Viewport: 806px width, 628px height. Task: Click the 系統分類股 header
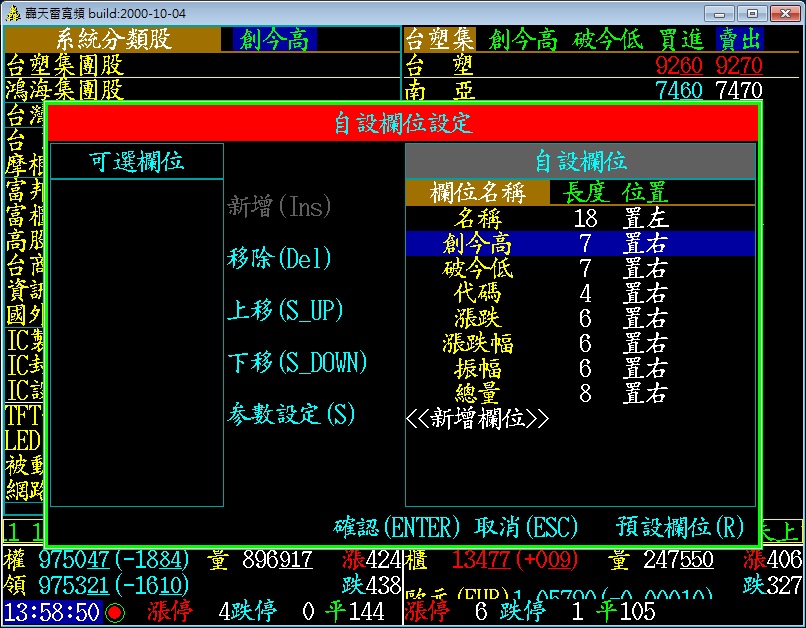click(113, 40)
